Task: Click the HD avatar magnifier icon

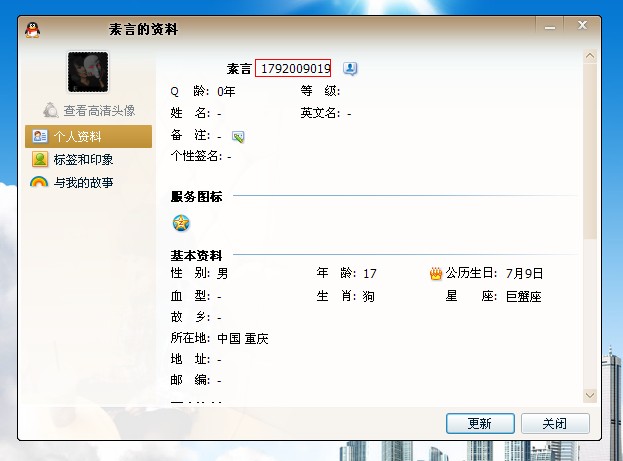Action: coord(51,110)
